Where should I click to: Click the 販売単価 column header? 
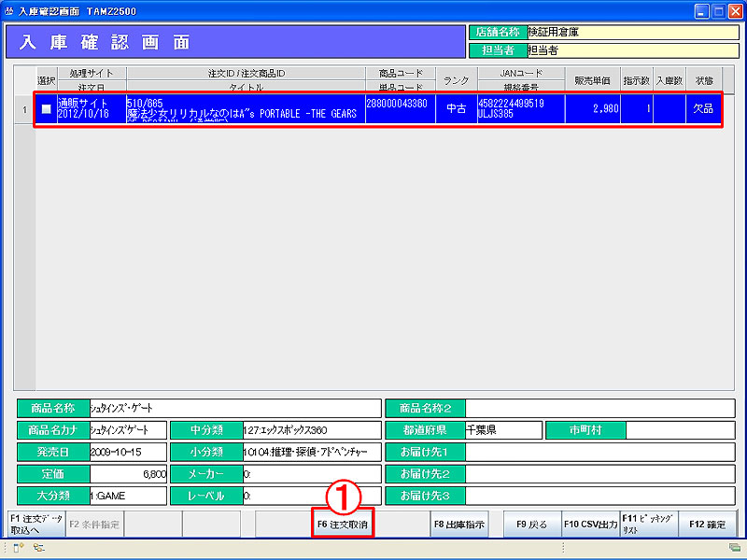coord(592,80)
